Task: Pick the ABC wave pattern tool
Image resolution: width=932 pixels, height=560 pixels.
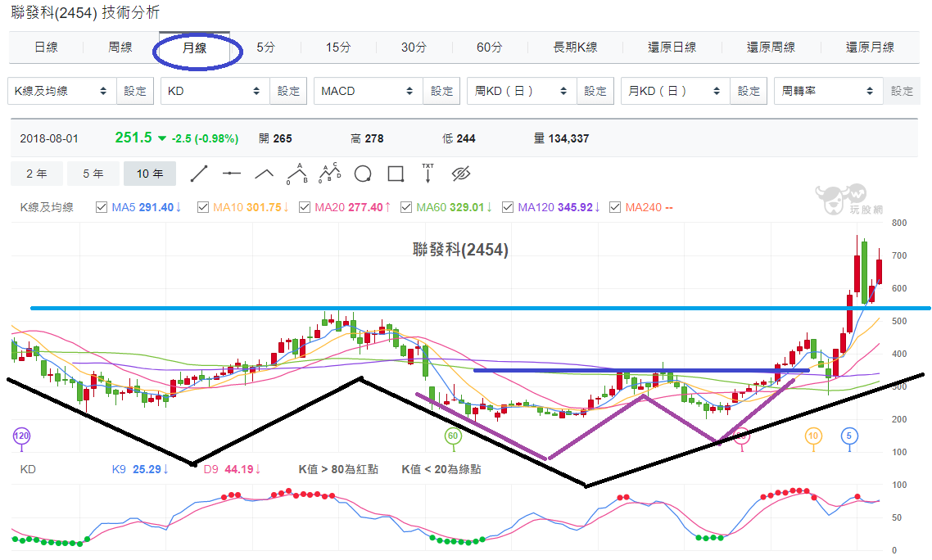Action: pos(297,174)
